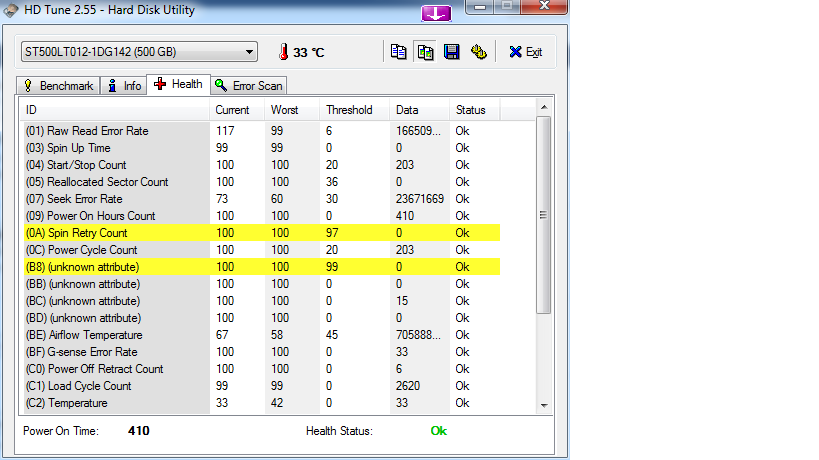Select the (04) Start/Stop Count row
Screen dimensions: 819x460
(260, 165)
